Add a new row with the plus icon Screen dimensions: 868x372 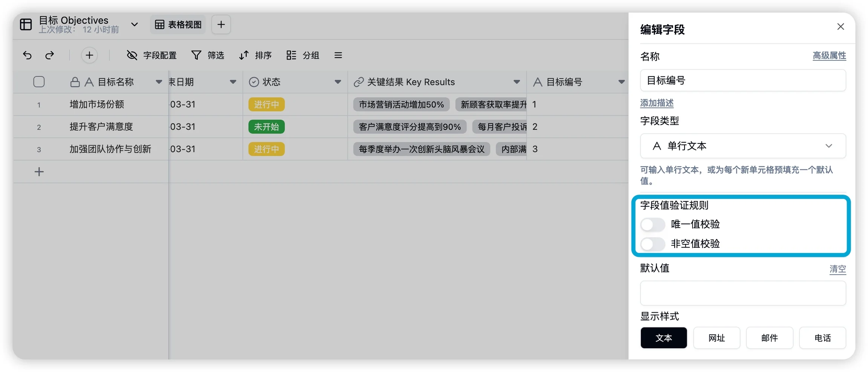[x=39, y=172]
